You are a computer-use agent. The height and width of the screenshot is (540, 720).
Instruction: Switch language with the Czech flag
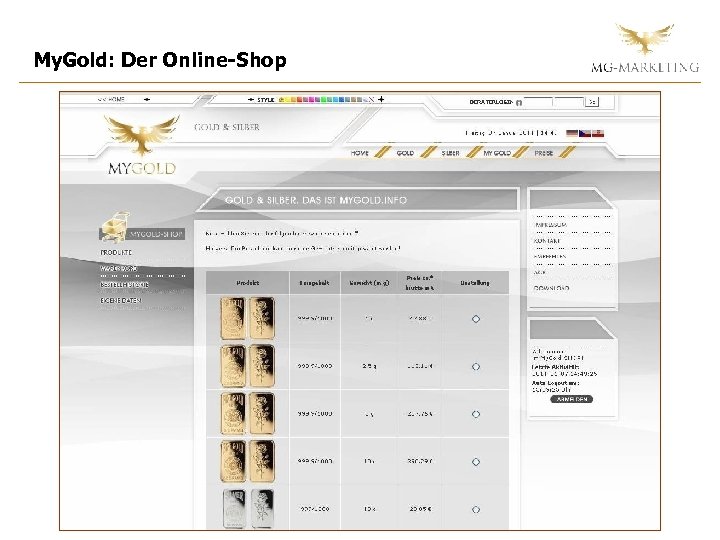585,133
